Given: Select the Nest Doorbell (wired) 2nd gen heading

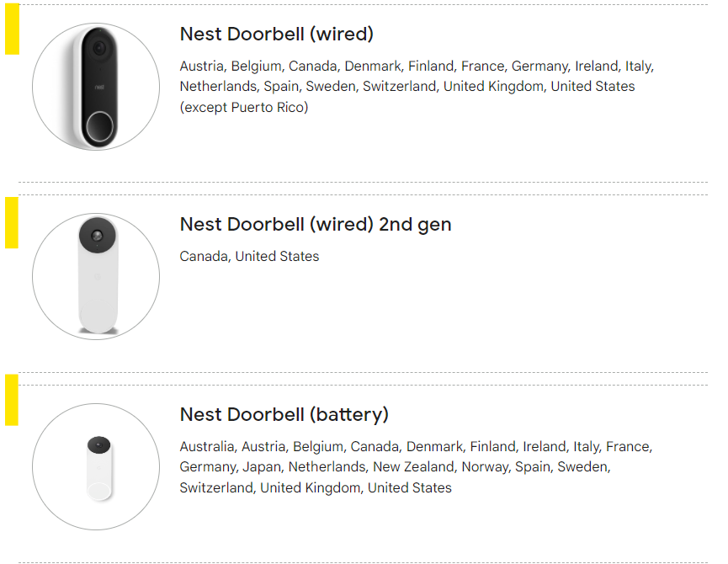Looking at the screenshot, I should [x=316, y=225].
